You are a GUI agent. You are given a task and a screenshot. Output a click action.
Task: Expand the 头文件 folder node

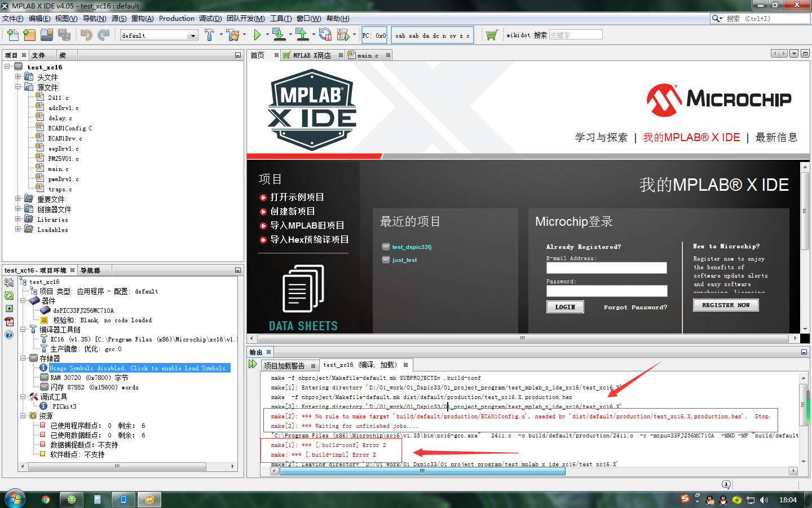coord(18,77)
